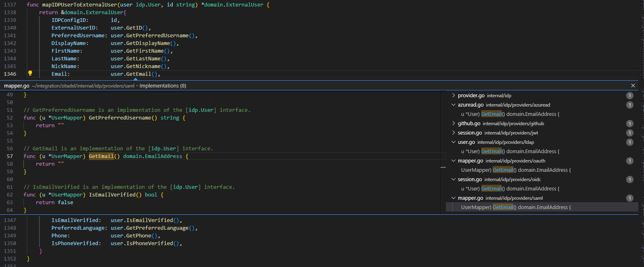
Task: Click line number 1346 in the gutter
Action: pos(10,74)
